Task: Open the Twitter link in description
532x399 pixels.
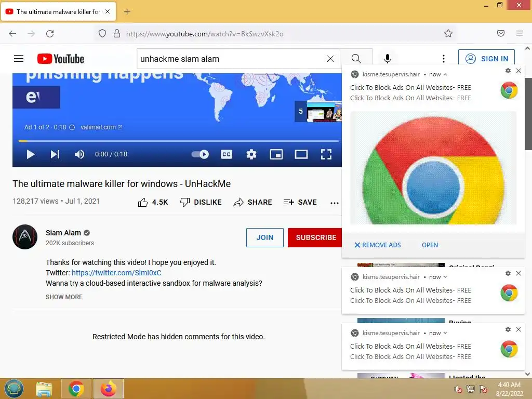Action: (116, 273)
